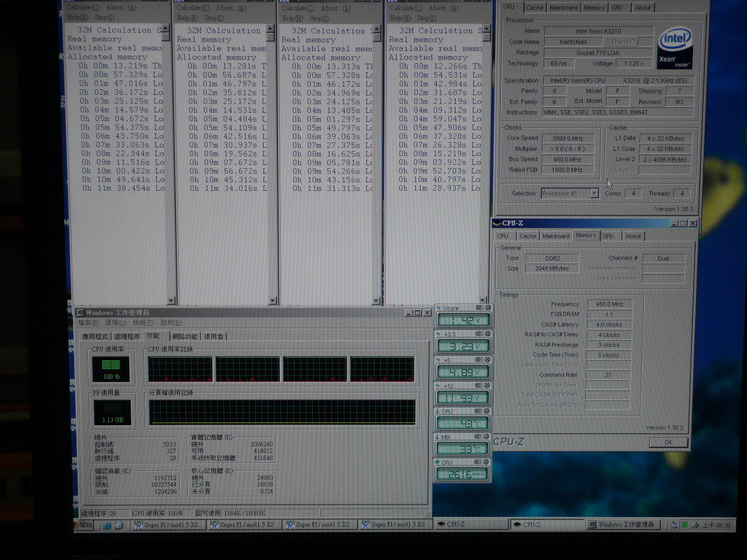
Task: Click scroll-up arrow in rightmost Super PI window
Action: (487, 29)
